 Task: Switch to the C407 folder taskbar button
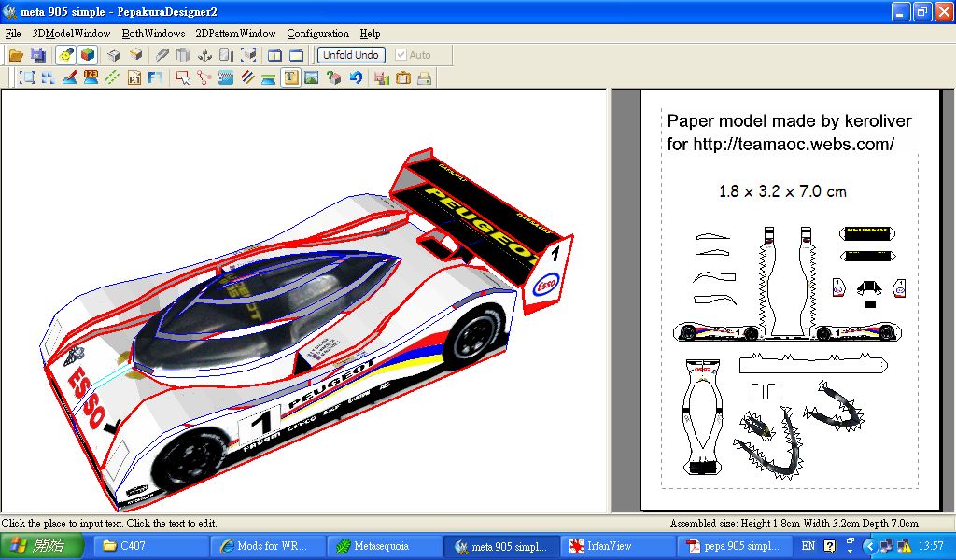(149, 546)
